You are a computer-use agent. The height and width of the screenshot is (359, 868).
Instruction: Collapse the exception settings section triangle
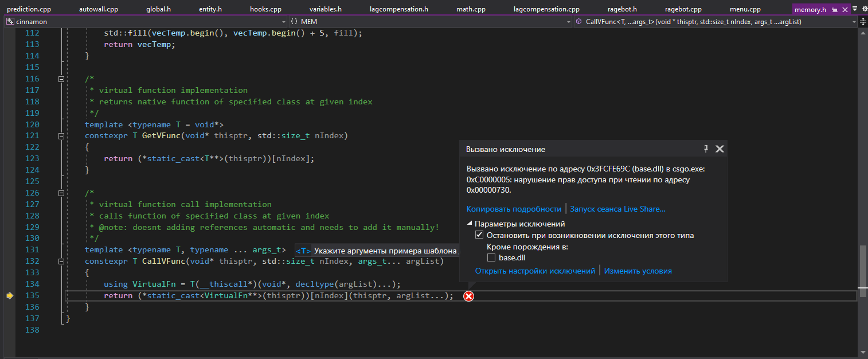(470, 224)
